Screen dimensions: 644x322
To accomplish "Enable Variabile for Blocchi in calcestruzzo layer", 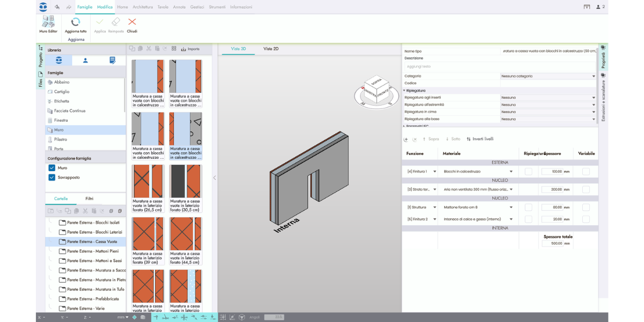I will tap(586, 172).
